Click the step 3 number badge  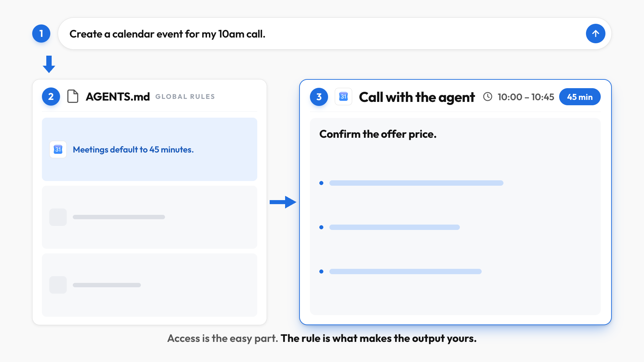(x=319, y=97)
